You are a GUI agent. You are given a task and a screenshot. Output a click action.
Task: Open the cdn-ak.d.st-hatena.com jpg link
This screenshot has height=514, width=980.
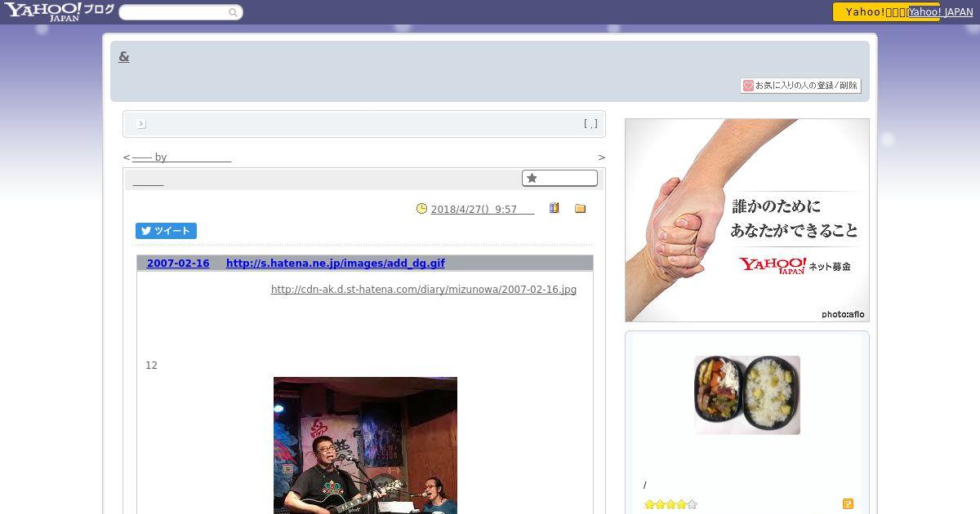424,290
